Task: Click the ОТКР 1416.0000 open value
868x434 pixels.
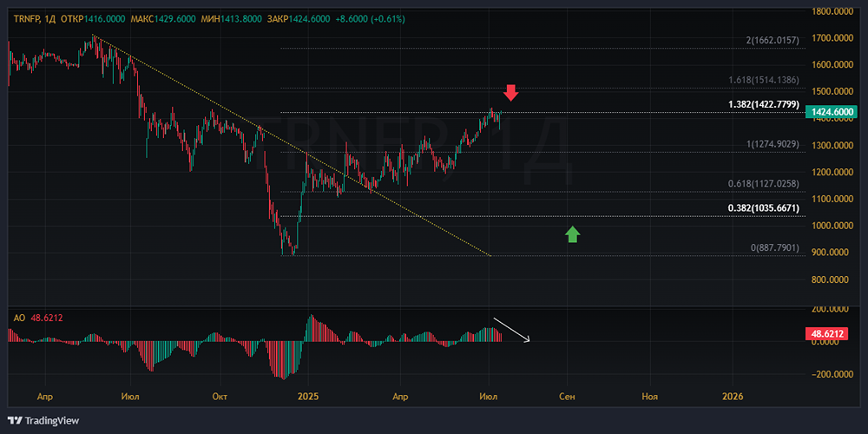Action: (93, 19)
